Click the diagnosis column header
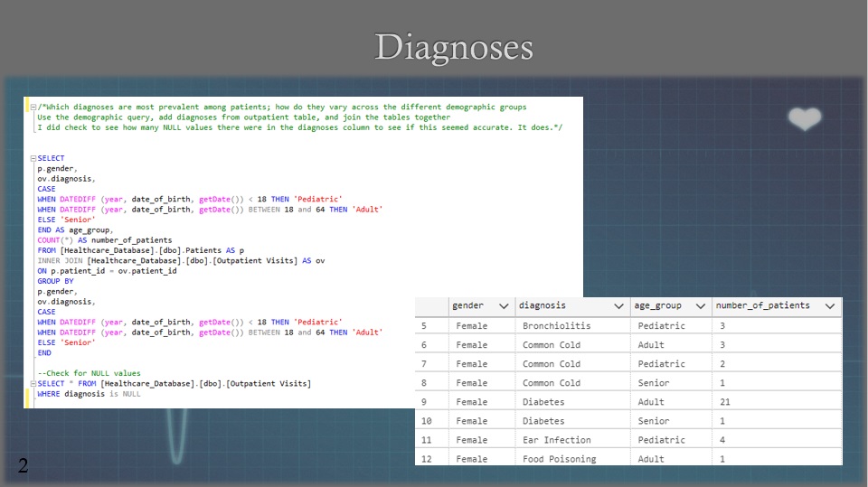868x487 pixels. tap(572, 306)
